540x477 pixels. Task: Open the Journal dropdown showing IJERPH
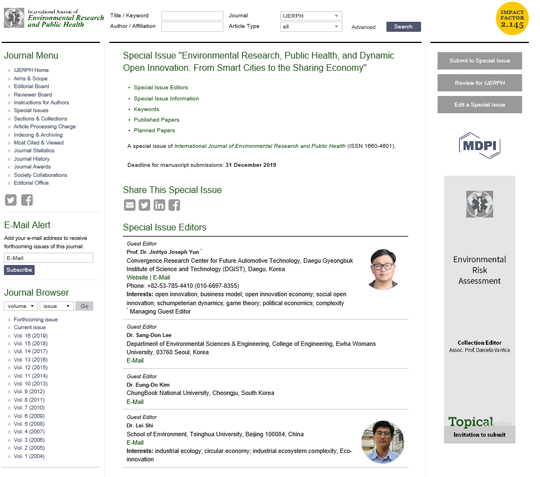point(311,16)
